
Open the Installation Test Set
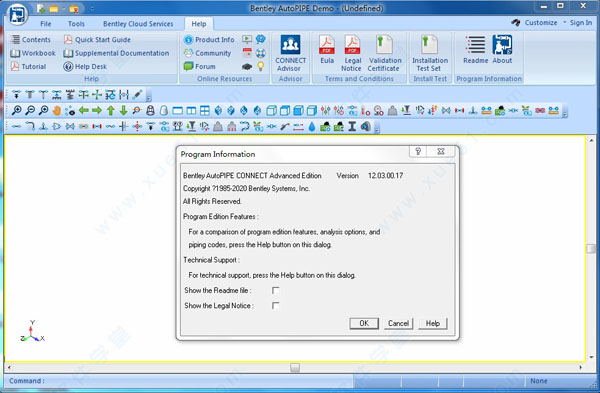click(429, 53)
